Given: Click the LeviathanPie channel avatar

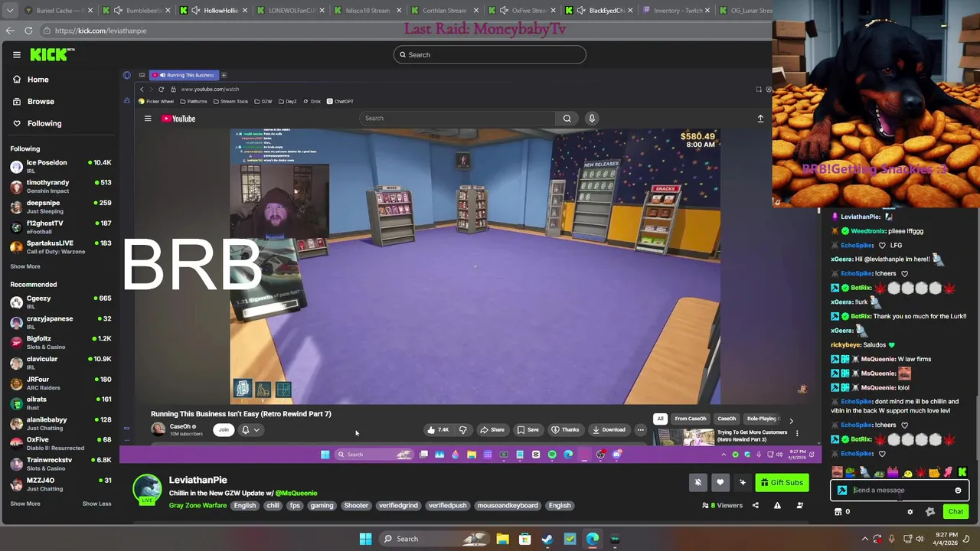Looking at the screenshot, I should coord(147,490).
